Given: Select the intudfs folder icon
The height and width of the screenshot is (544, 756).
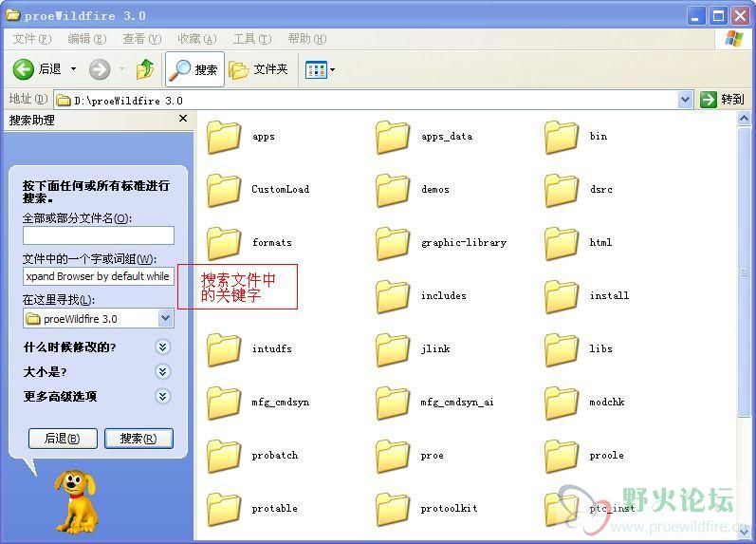Looking at the screenshot, I should coord(224,349).
